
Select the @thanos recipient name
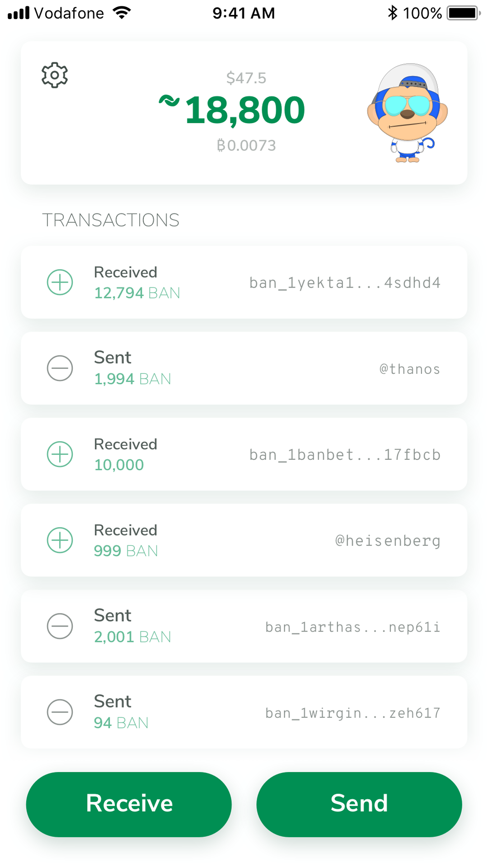tap(409, 369)
